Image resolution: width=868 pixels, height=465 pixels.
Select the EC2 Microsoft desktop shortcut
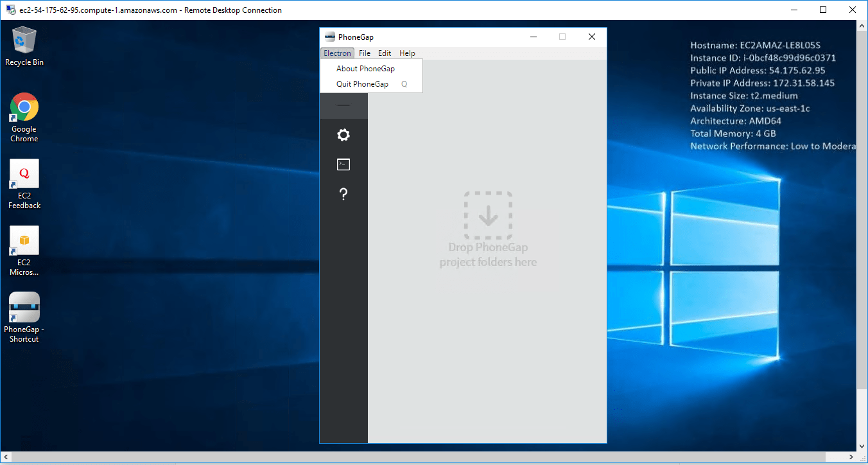coord(24,250)
